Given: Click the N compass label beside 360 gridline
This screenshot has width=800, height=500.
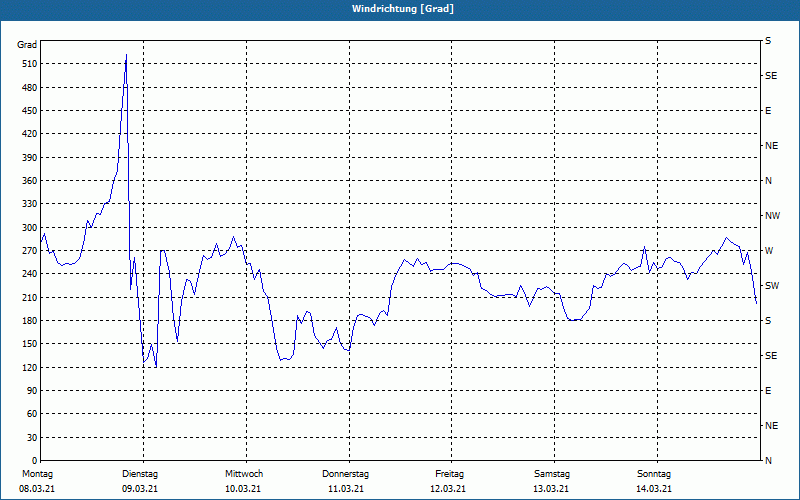Looking at the screenshot, I should 769,181.
